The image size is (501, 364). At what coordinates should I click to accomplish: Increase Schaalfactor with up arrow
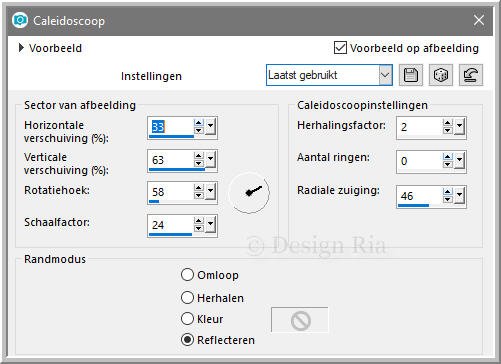[199, 221]
